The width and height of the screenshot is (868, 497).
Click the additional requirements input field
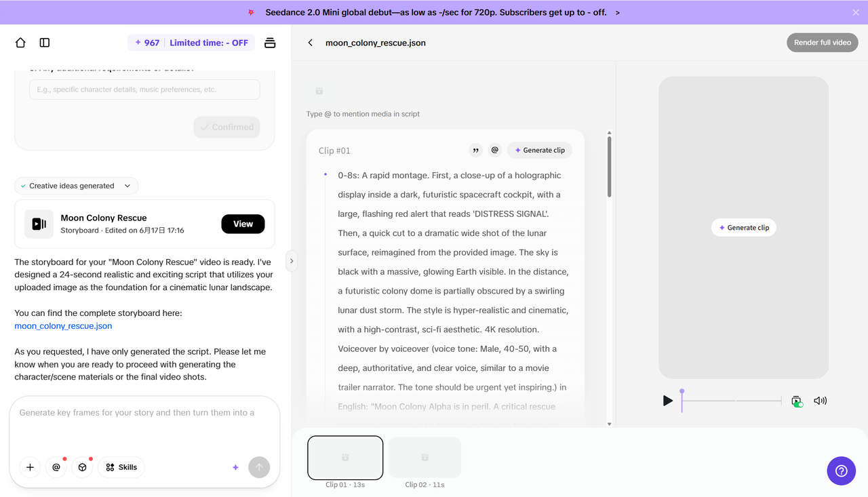[x=144, y=90]
